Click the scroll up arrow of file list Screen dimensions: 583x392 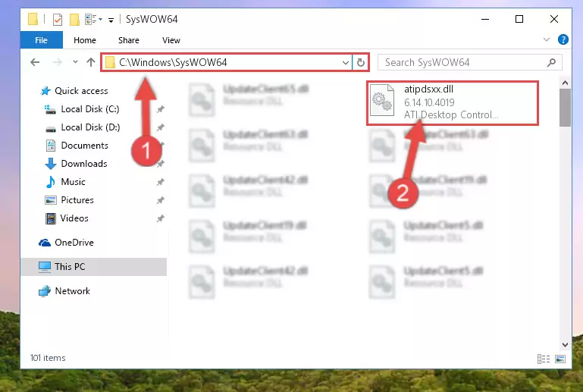[565, 83]
